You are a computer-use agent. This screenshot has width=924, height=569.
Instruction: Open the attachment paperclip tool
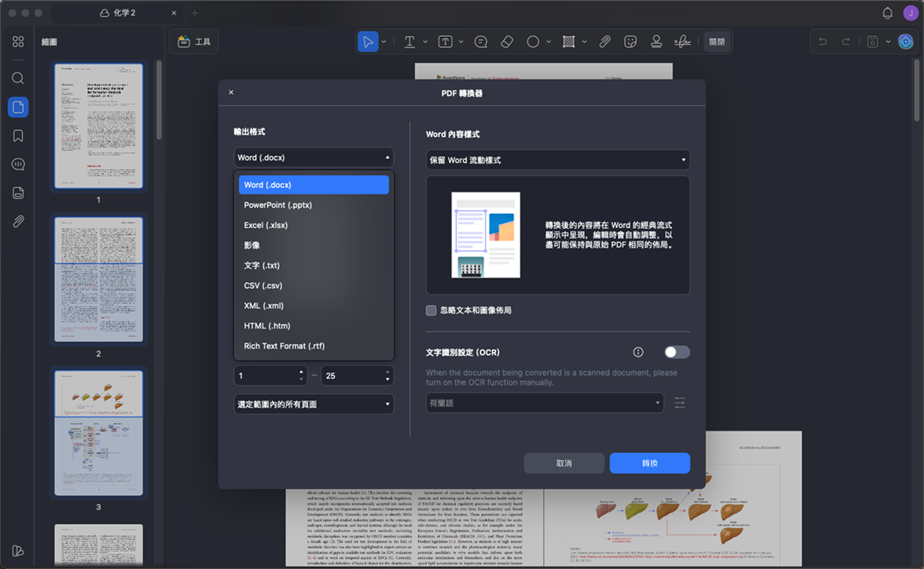pos(605,42)
